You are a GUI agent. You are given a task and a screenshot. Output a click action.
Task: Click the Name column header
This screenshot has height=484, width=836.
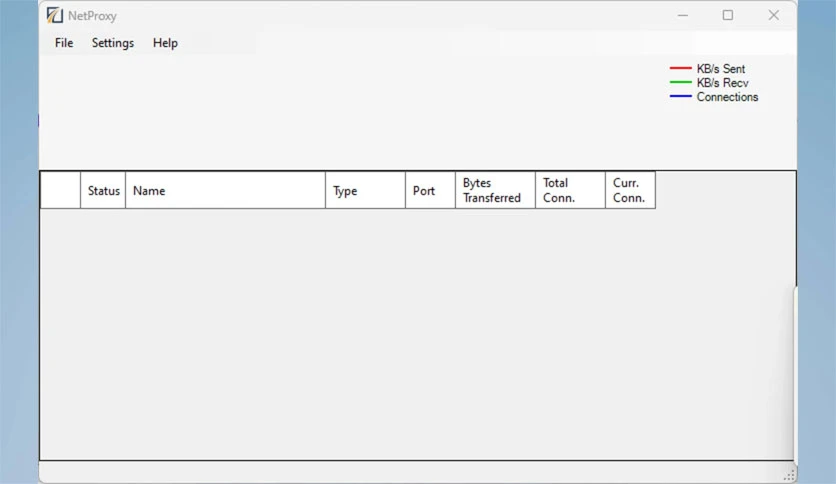(x=225, y=190)
